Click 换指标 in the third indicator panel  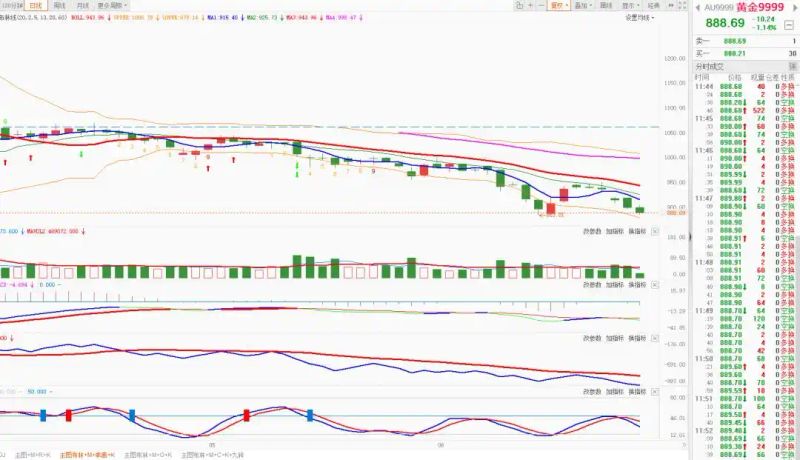point(637,339)
